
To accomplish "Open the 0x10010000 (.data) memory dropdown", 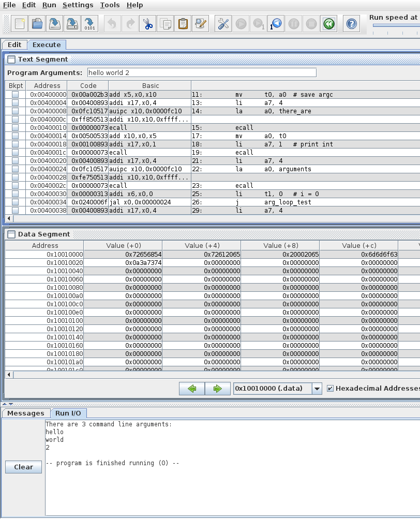I will [x=317, y=389].
